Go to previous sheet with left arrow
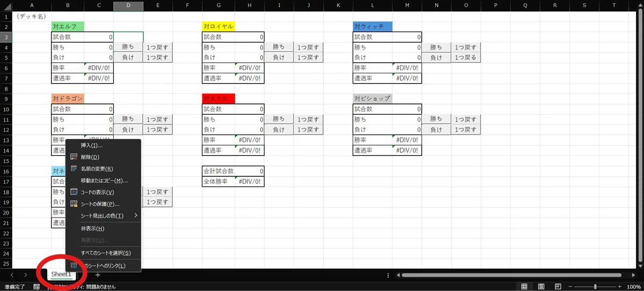 pos(12,274)
